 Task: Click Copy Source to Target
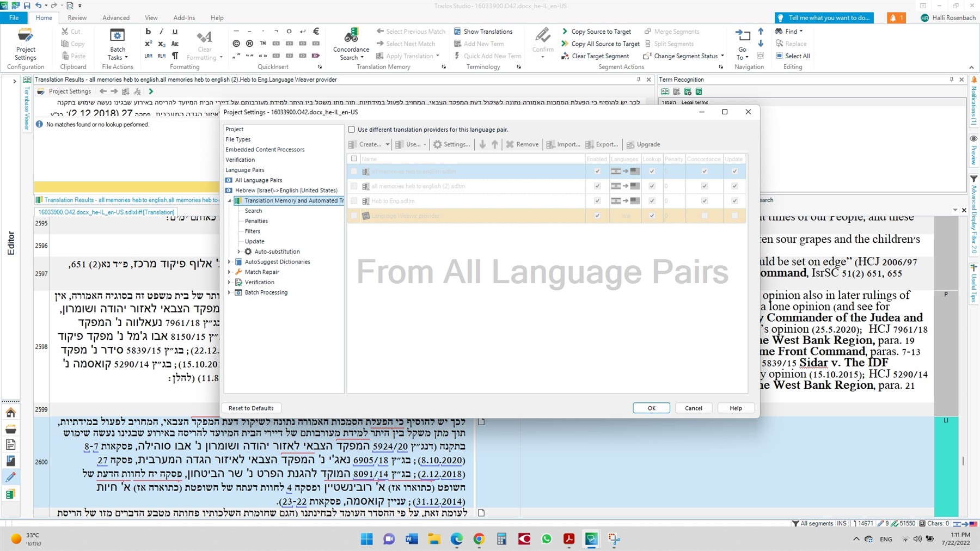596,32
